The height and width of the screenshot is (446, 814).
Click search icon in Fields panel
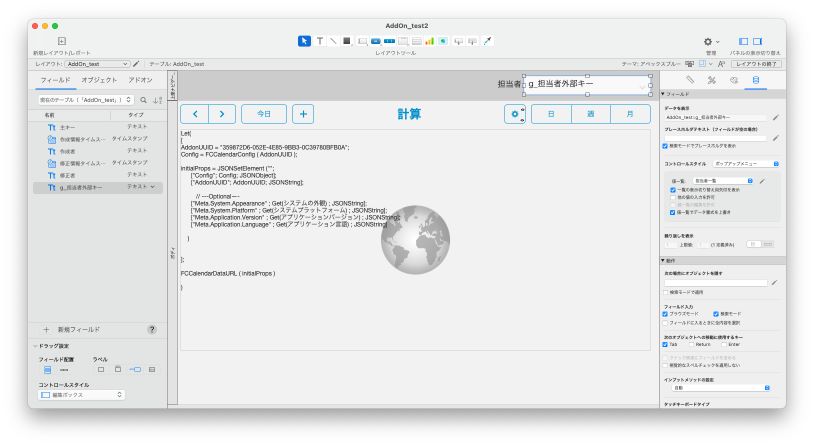143,100
